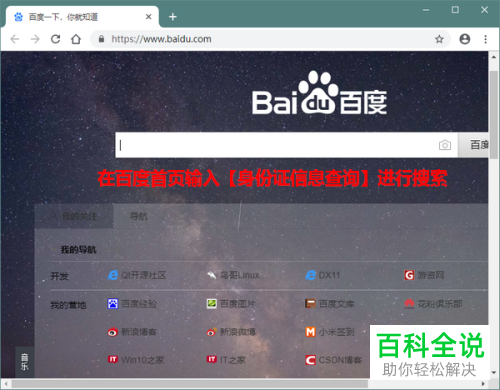Viewport: 500px width, 390px height.
Task: Click the browser forward arrow
Action: [35, 39]
